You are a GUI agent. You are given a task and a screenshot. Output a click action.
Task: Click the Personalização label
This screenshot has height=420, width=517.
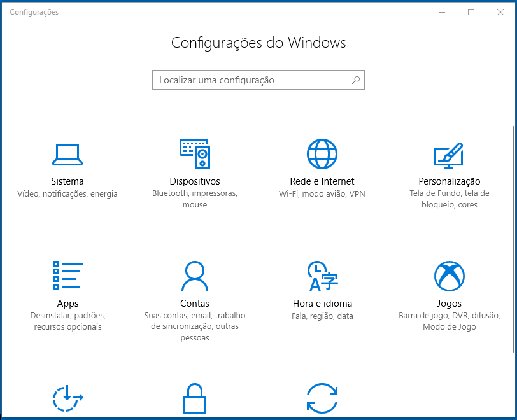[450, 181]
